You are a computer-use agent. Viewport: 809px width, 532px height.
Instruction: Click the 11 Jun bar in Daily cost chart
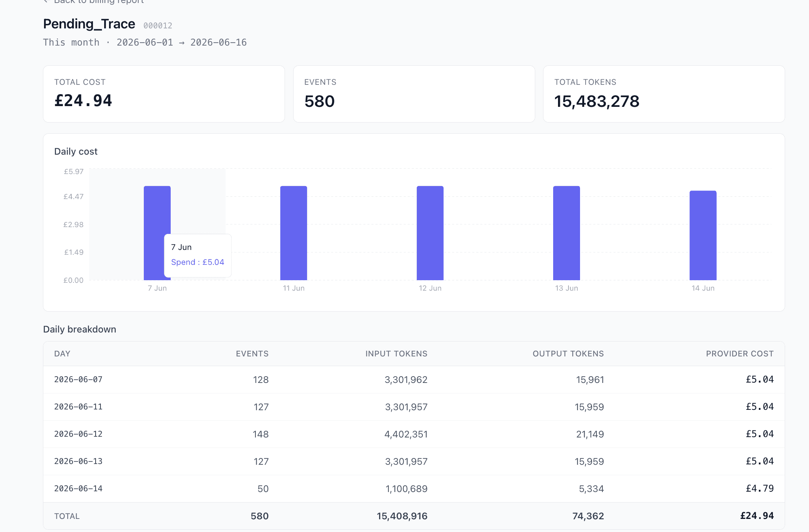coord(294,233)
